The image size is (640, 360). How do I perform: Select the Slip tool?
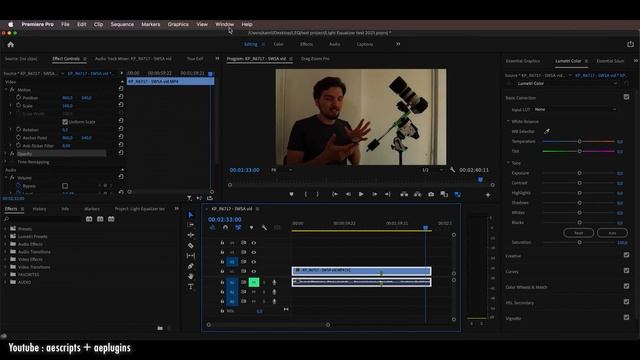(191, 256)
